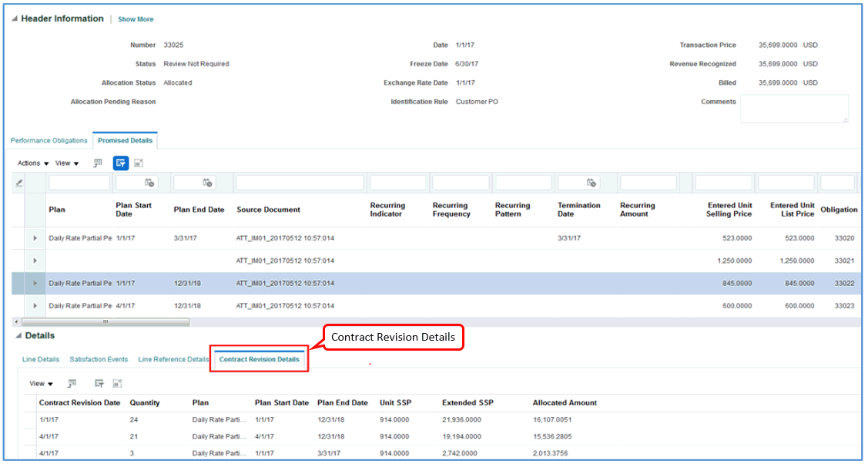The image size is (868, 464).
Task: Open the Satisfaction Events tab
Action: pyautogui.click(x=99, y=359)
